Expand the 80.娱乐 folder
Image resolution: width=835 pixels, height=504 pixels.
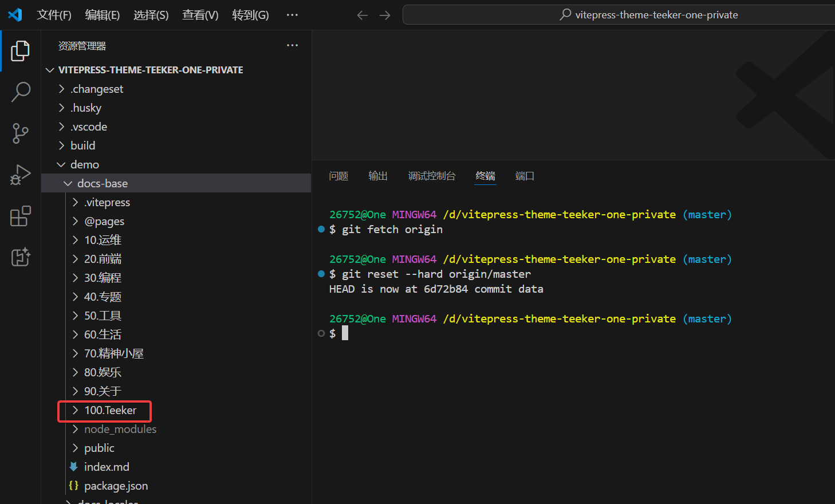[176, 372]
